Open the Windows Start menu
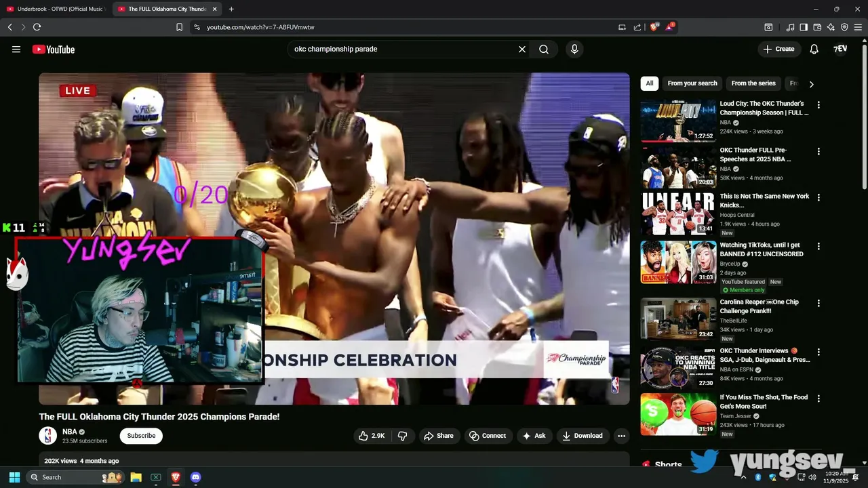The image size is (868, 488). (x=14, y=477)
